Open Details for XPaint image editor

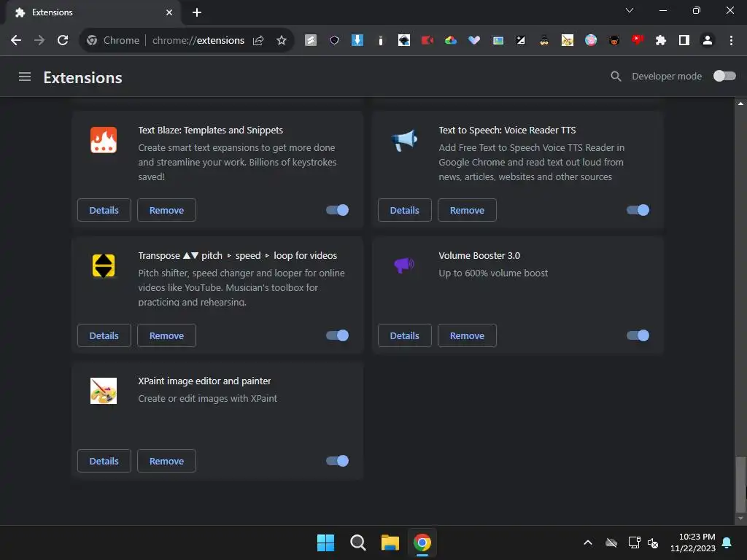tap(104, 461)
